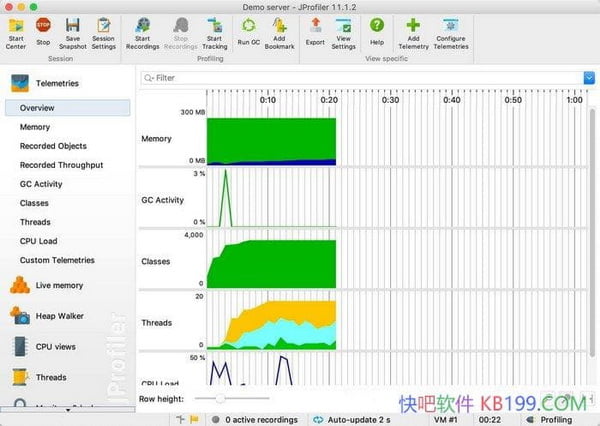Expand the Heap Walker section
The width and height of the screenshot is (600, 426).
click(x=58, y=316)
